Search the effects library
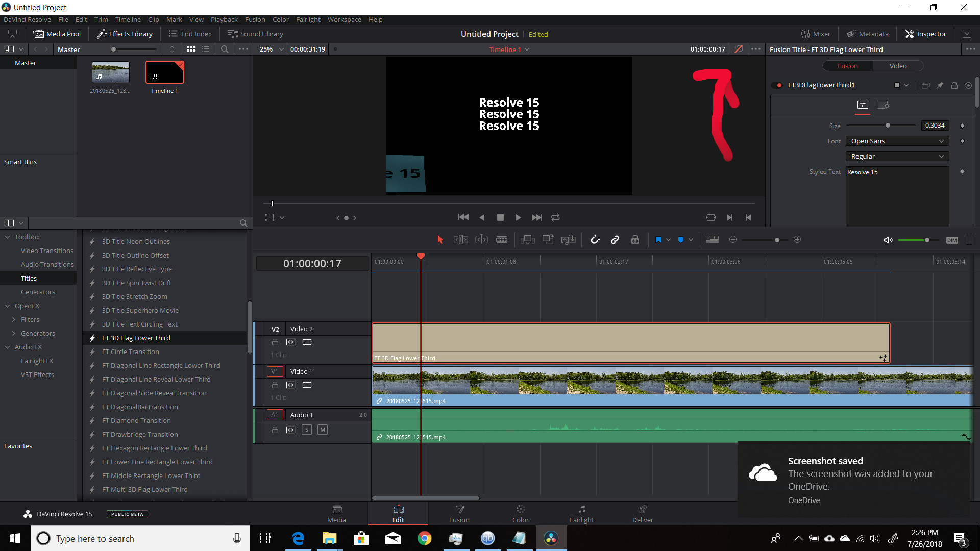 click(x=243, y=223)
